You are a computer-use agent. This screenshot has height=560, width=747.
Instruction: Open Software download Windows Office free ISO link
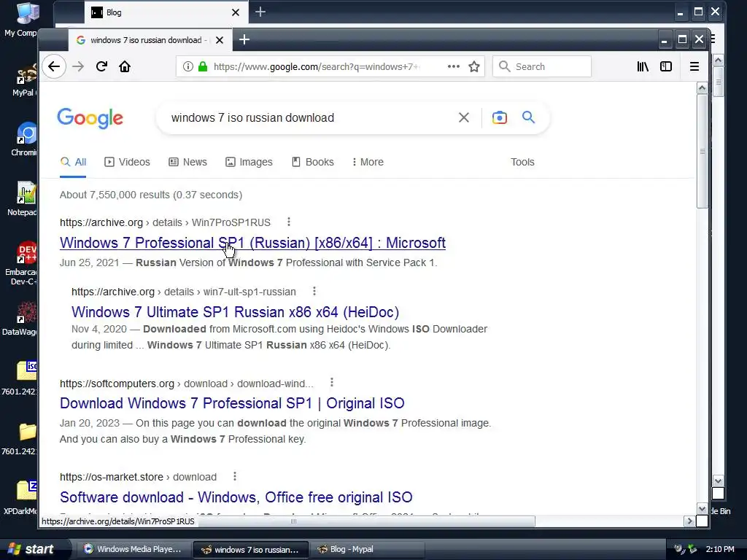(236, 497)
